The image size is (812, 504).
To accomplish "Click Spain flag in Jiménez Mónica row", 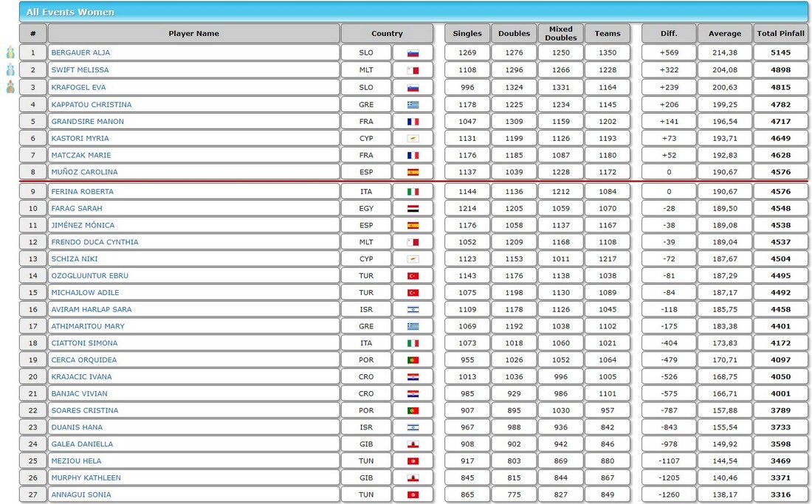I will 413,225.
